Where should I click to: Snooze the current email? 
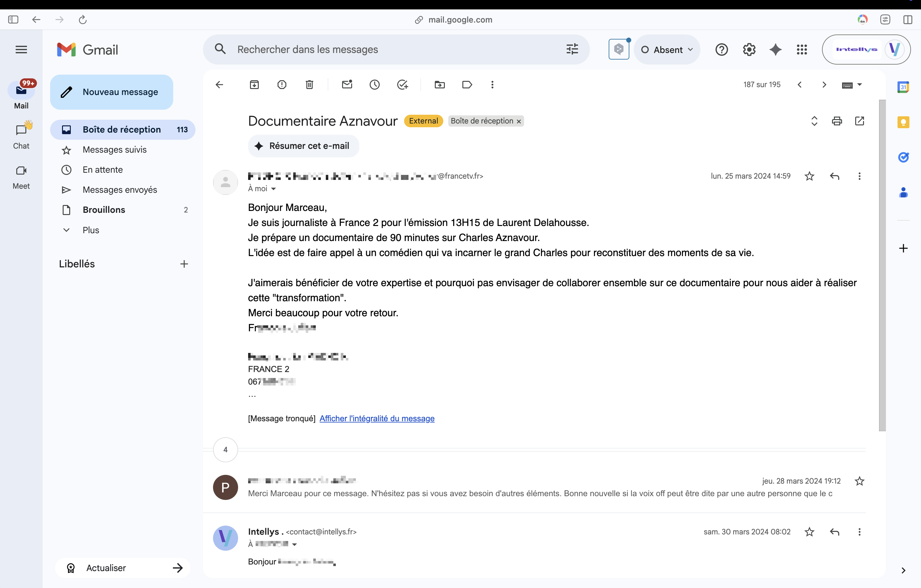(x=374, y=85)
